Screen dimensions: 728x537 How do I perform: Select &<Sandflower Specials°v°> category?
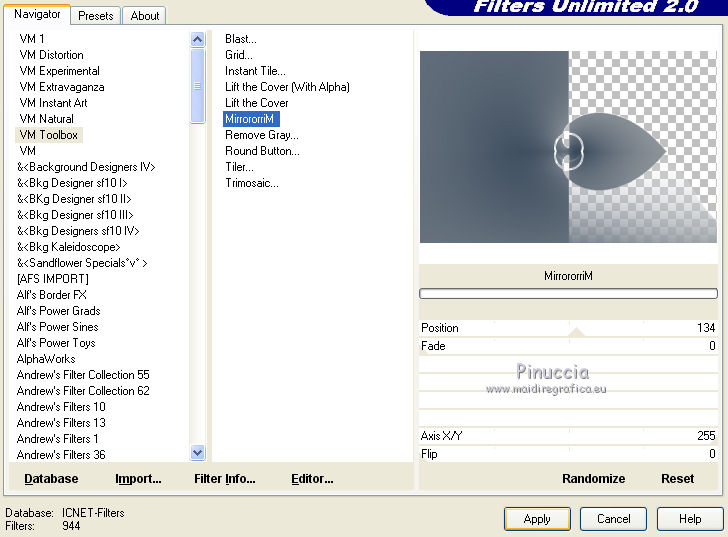pyautogui.click(x=82, y=263)
